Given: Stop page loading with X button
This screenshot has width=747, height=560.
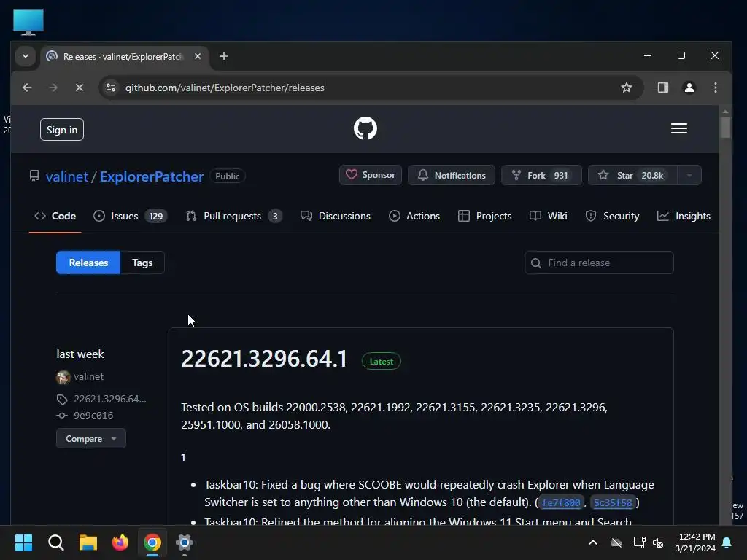Looking at the screenshot, I should [80, 87].
